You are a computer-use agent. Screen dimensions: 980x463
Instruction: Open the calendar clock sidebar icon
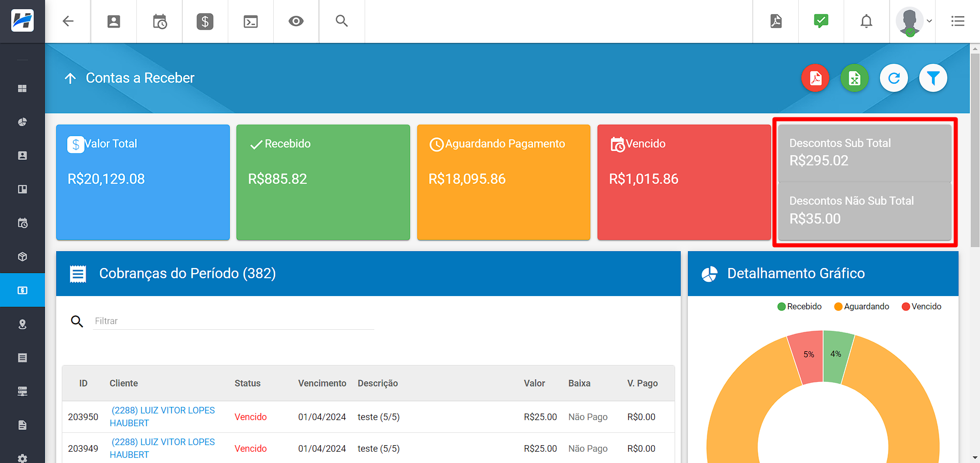tap(22, 223)
